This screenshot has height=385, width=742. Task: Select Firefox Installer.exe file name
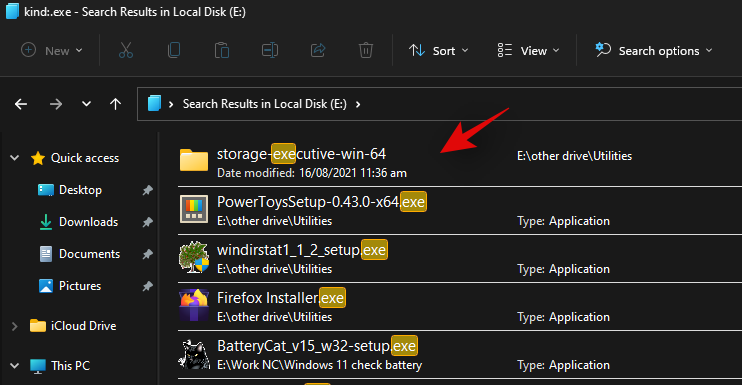point(281,298)
